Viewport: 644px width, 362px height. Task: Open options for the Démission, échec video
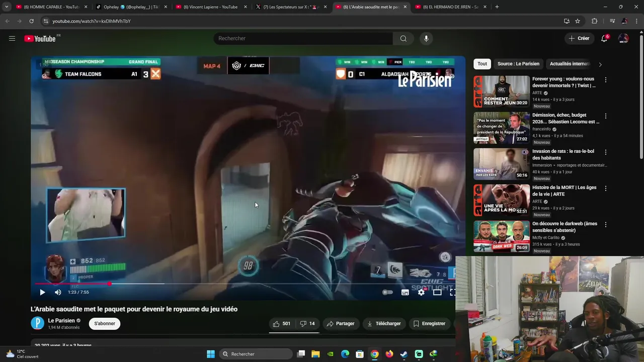tap(605, 116)
